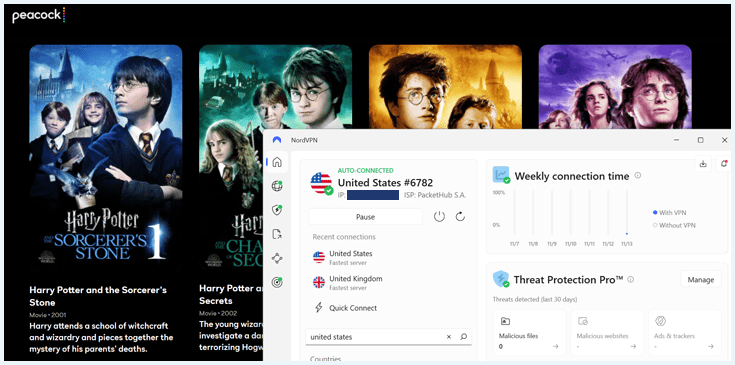Open the shield Threat Protection sidebar icon

pyautogui.click(x=277, y=210)
